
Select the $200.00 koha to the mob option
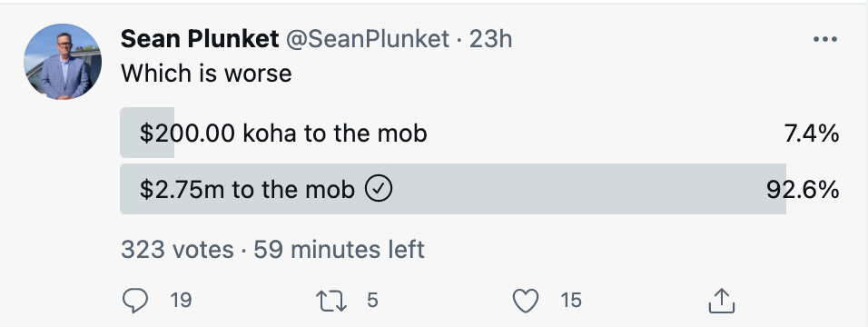(x=479, y=133)
